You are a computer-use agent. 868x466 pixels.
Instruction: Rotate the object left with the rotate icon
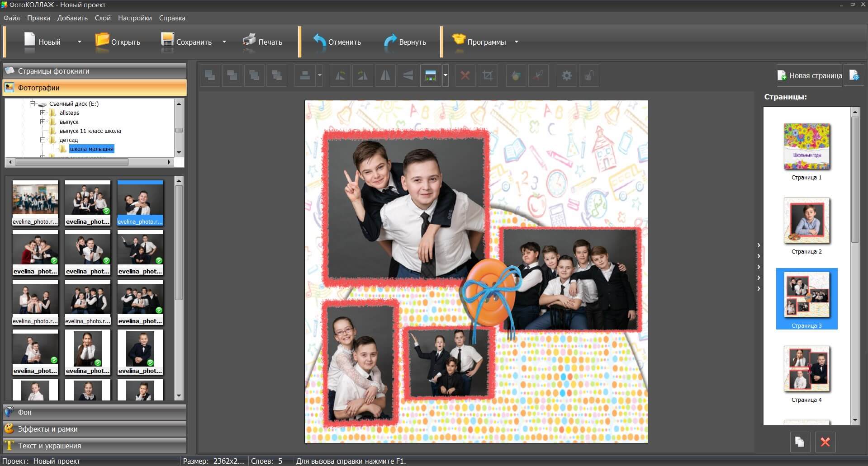click(x=340, y=75)
